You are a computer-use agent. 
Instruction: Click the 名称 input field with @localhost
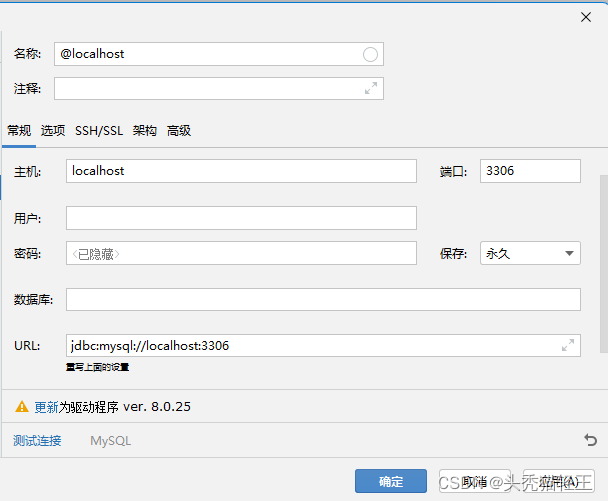pyautogui.click(x=219, y=54)
